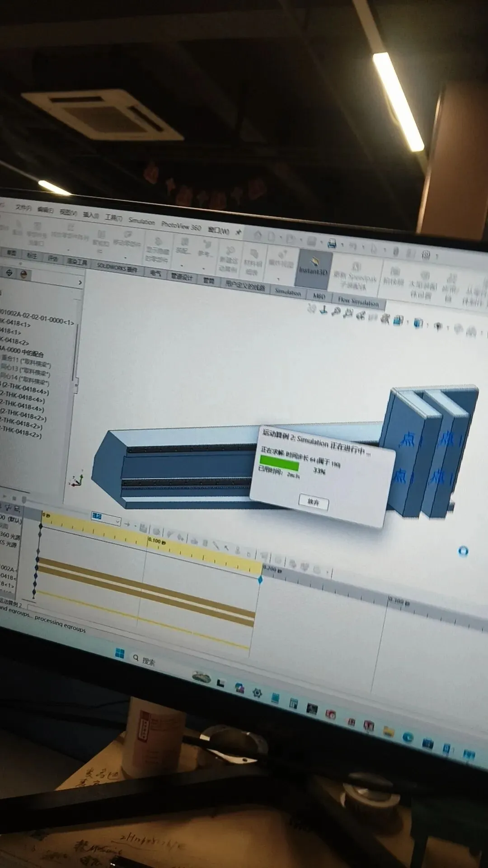Image resolution: width=488 pixels, height=868 pixels.
Task: Open the 视图 menu
Action: [x=68, y=212]
